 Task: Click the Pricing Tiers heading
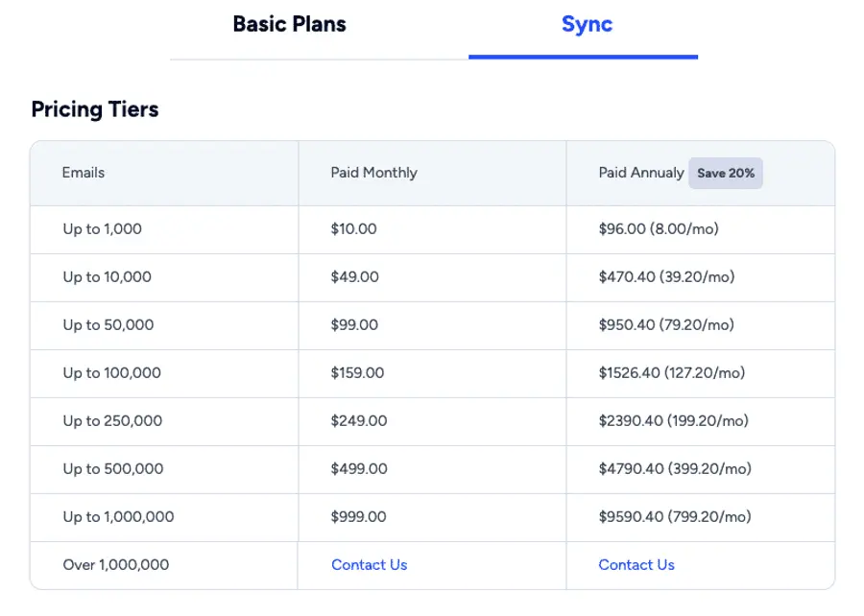[x=94, y=108]
